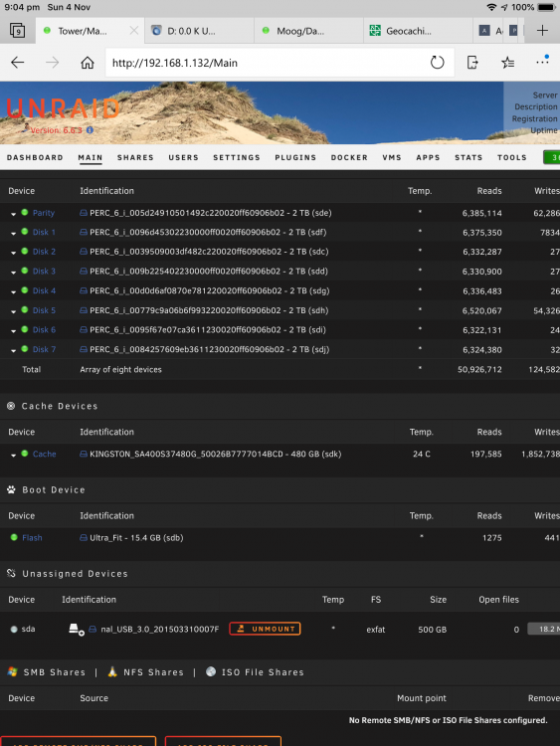This screenshot has width=560, height=746.
Task: Open the Cache device link
Action: click(44, 454)
